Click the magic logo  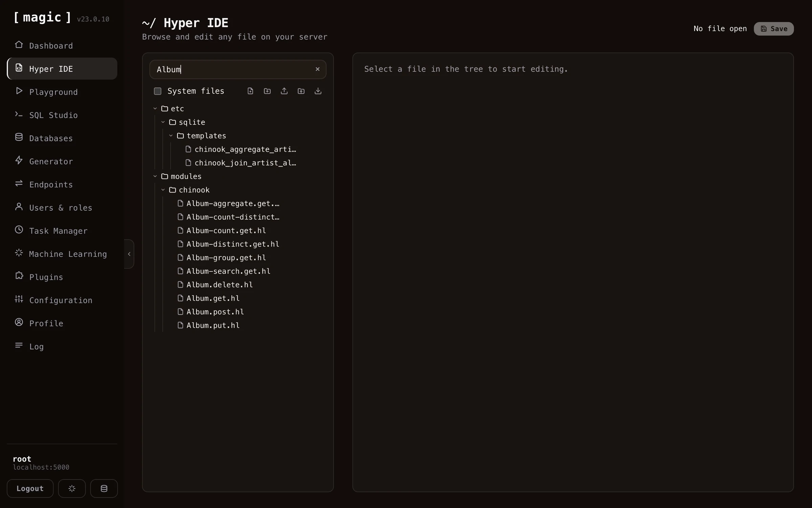tap(42, 17)
